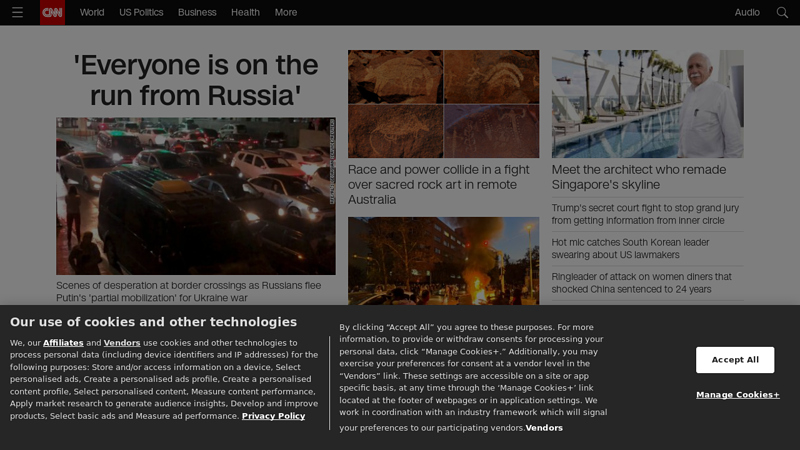Open 'Meet the architect who remade Singapore's skyline'

click(x=639, y=177)
